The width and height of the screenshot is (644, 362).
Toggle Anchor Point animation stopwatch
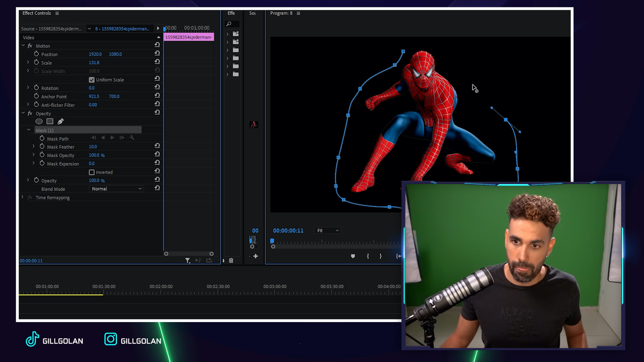[x=37, y=96]
